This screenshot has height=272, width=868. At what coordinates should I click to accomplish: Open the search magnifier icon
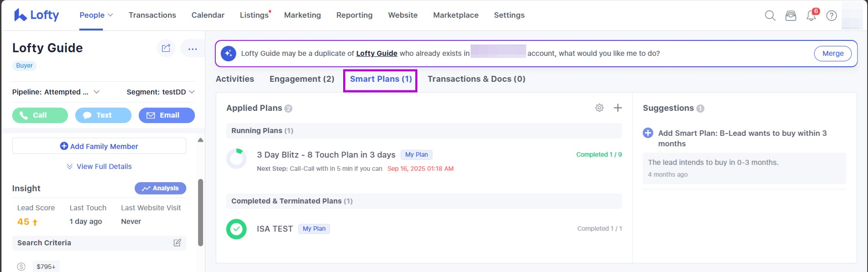770,15
